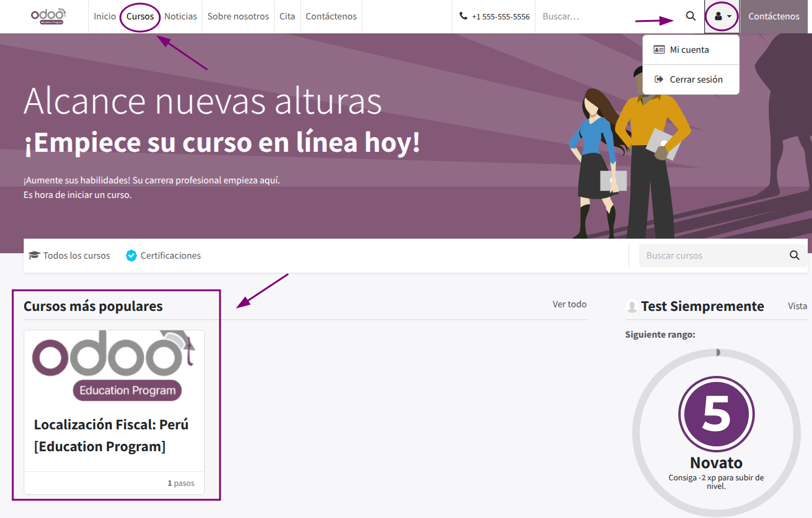The height and width of the screenshot is (518, 812).
Task: Click '¡Empiece su curso en línea hoy!' text
Action: pos(222,143)
